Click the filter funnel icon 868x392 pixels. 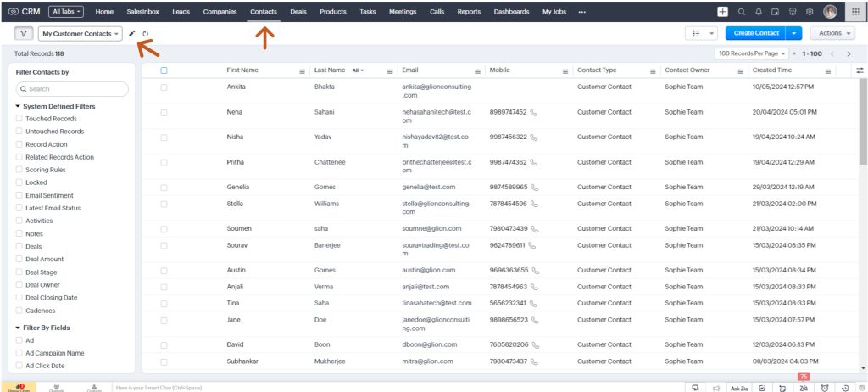point(23,34)
